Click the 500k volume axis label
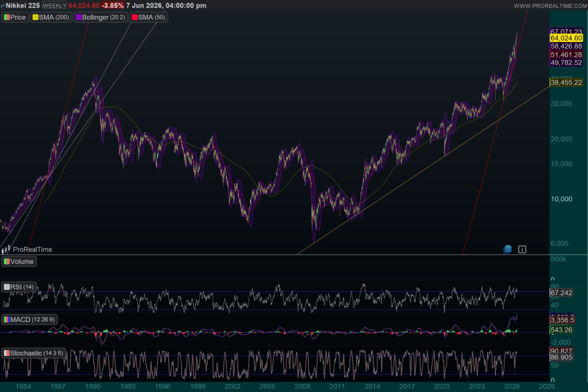This screenshot has width=588, height=392. 559,259
